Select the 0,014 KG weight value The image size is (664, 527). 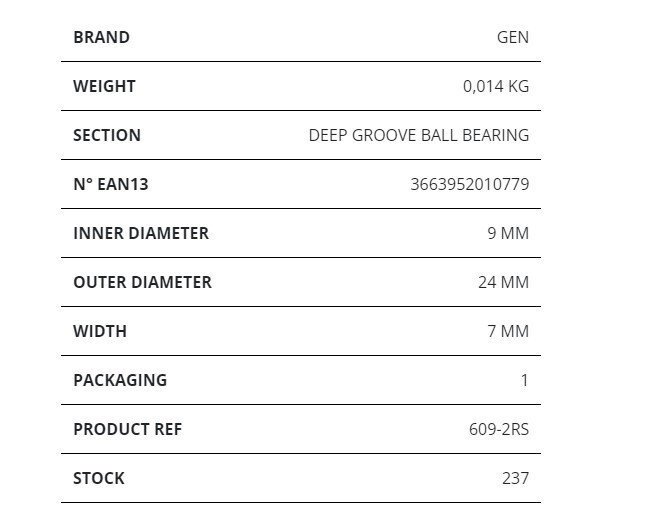click(496, 86)
